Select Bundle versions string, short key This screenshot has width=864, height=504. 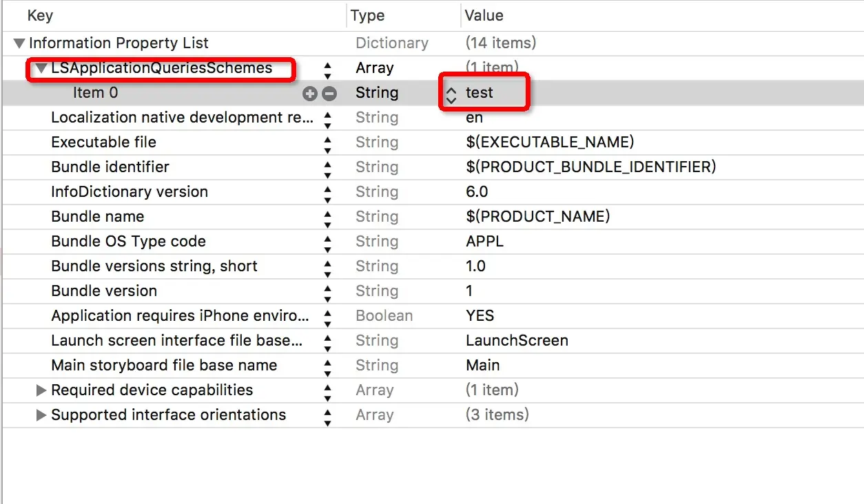154,266
